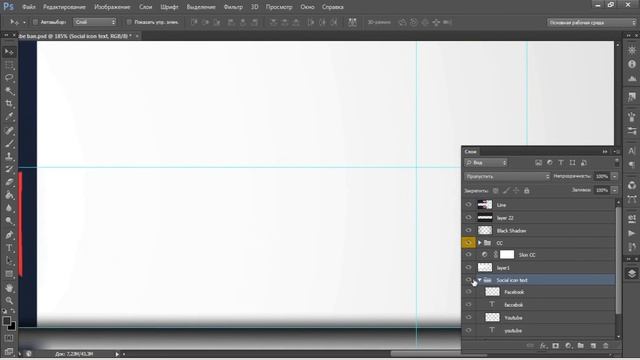Create a new group folder icon

(580, 346)
